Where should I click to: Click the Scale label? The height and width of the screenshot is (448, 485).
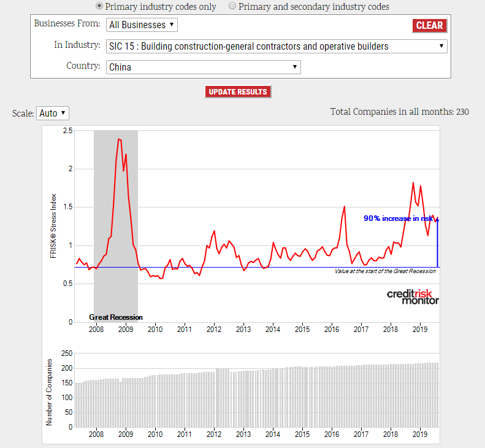tap(23, 114)
